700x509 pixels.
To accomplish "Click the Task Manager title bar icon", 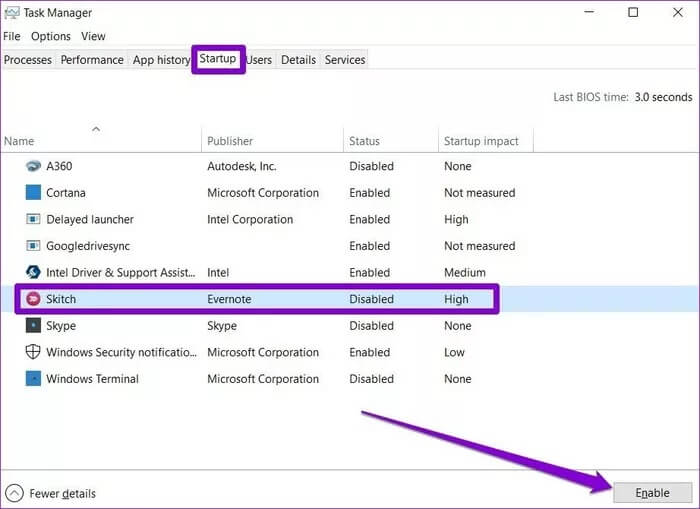I will (12, 13).
